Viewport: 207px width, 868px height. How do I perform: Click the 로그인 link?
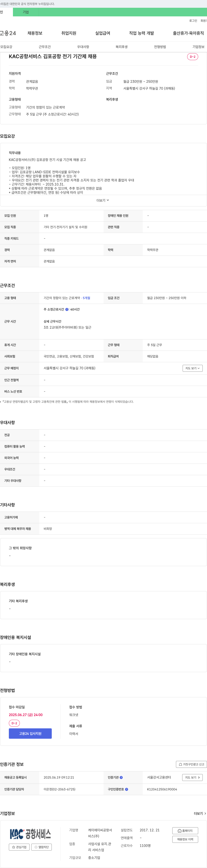tap(193, 20)
